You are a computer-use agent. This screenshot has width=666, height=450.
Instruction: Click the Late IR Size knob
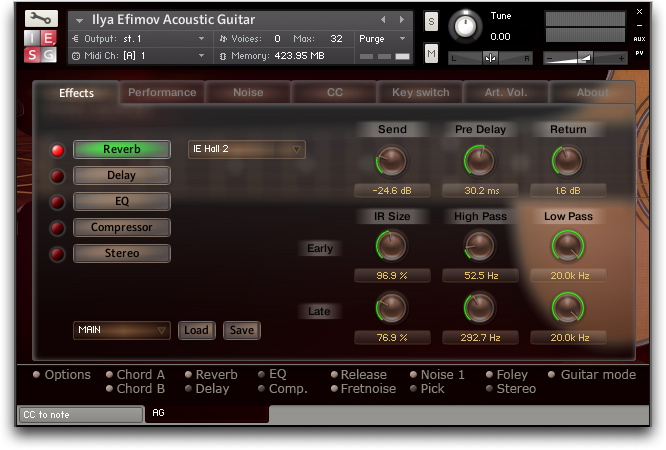pos(392,308)
